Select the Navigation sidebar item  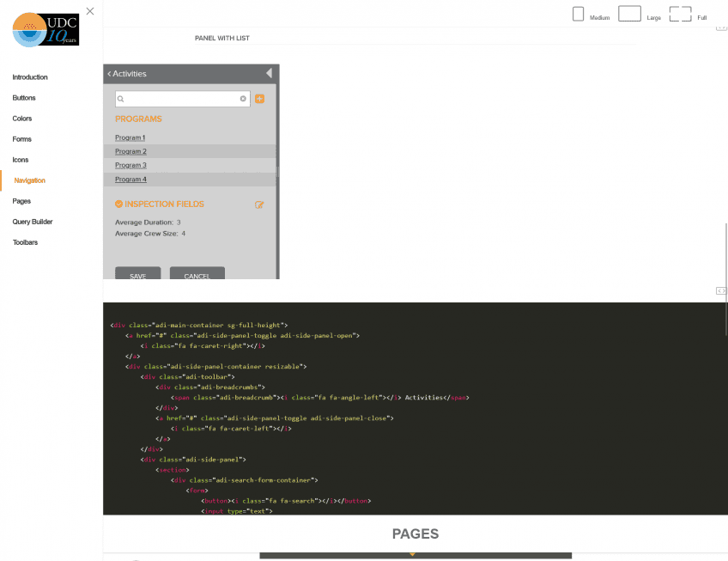click(x=29, y=180)
